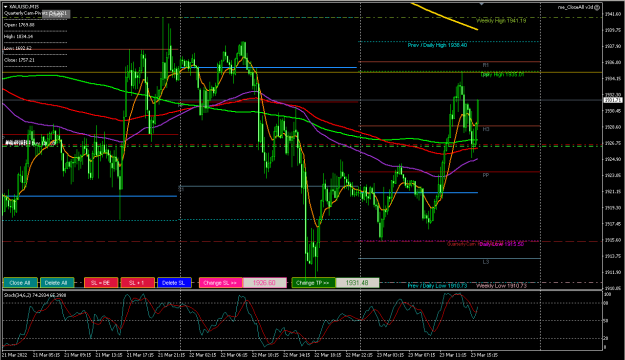Screen dimensions: 625x360
Task: Select the L3 pivot level label
Action: click(485, 262)
